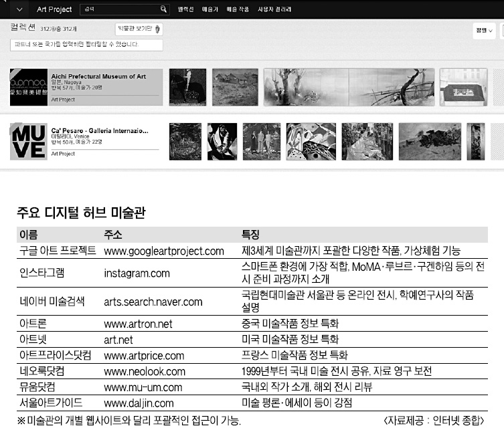Click the 뮤움닷컴 name cell
The image size is (504, 434).
pyautogui.click(x=37, y=387)
